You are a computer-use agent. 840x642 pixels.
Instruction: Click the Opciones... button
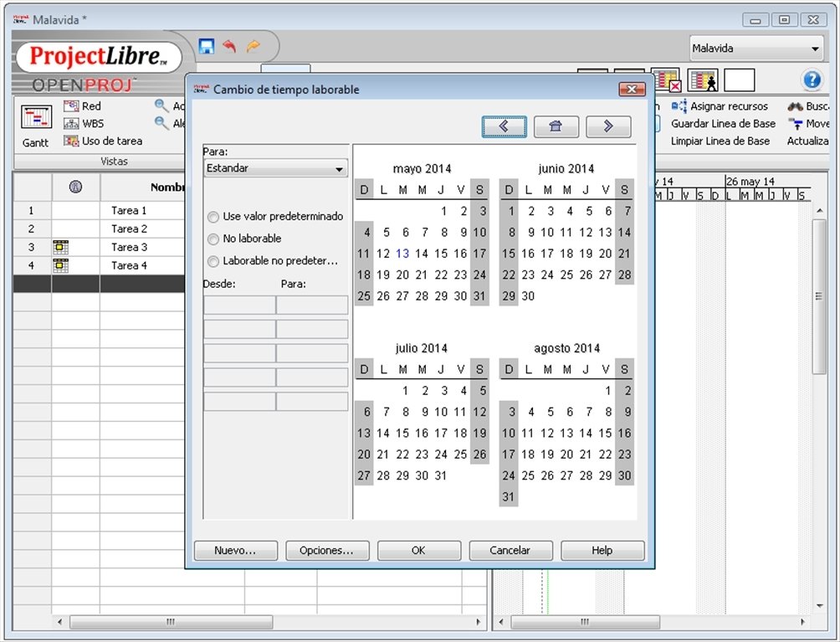(327, 551)
